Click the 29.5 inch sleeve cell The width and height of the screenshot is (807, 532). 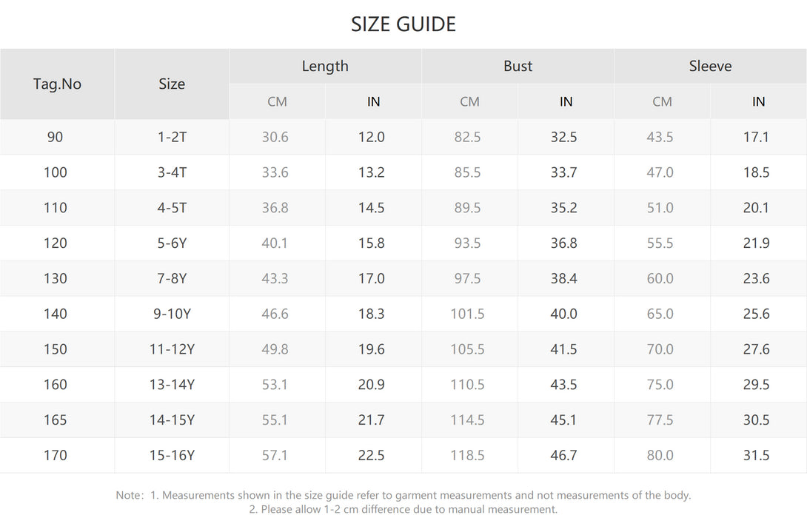(x=758, y=384)
